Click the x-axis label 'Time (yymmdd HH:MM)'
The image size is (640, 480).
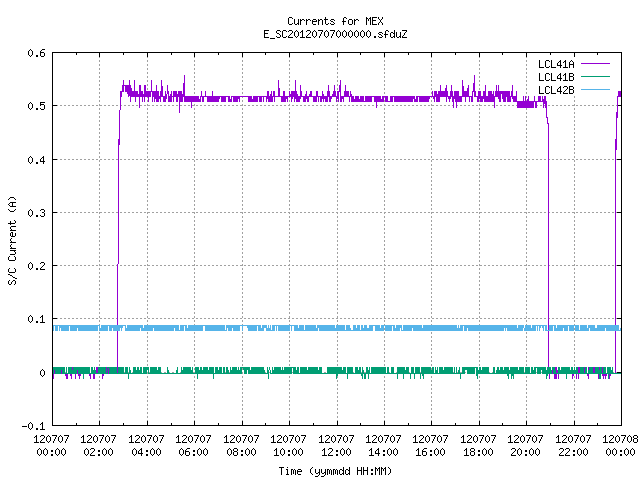pos(335,471)
